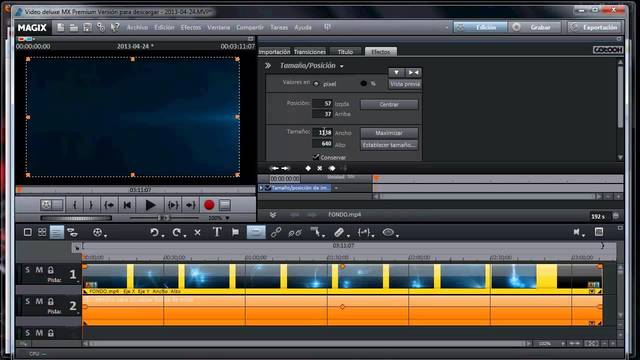Screen dimensions: 640x360
Task: Open Tamaño/Posición effect dropdown
Action: (342, 66)
